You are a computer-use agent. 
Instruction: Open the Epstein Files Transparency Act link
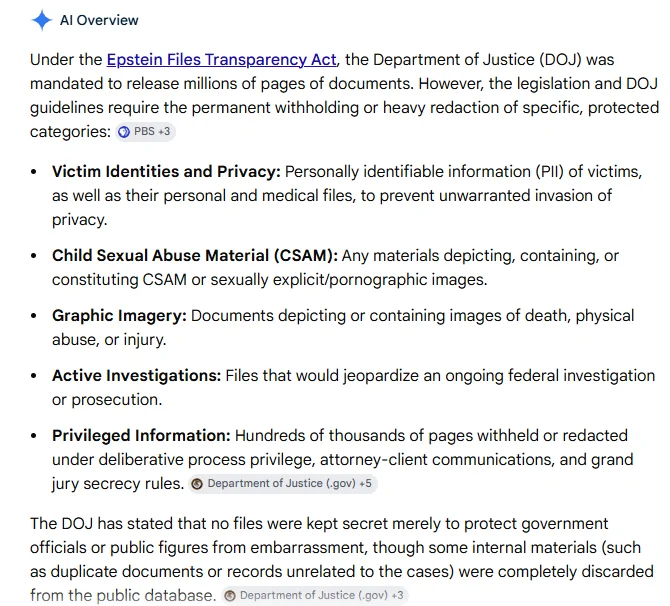(x=221, y=59)
